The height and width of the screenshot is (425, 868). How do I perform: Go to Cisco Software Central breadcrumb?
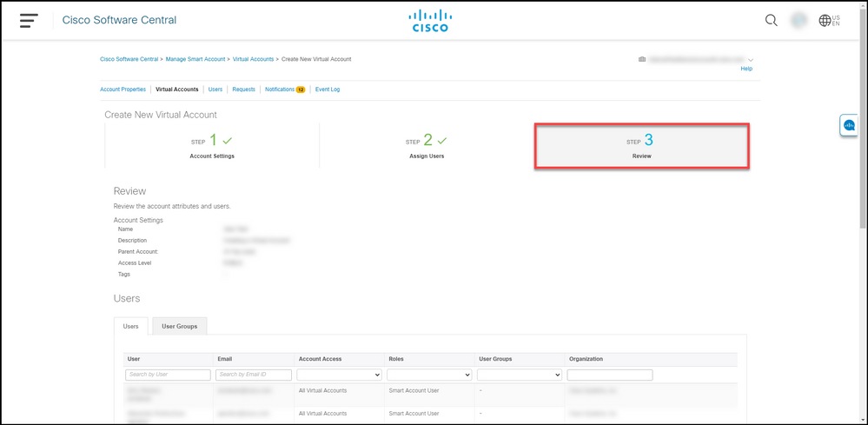click(x=129, y=59)
